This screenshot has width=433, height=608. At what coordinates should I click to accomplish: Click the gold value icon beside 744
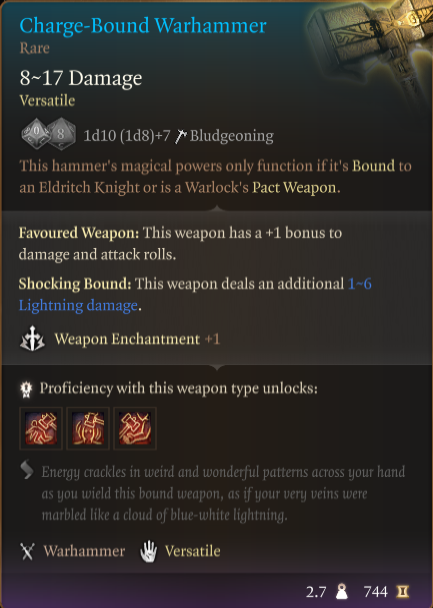(x=402, y=592)
